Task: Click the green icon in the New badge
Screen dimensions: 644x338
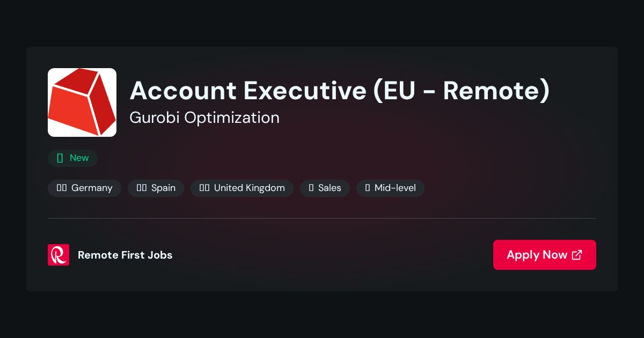Action: pyautogui.click(x=60, y=158)
